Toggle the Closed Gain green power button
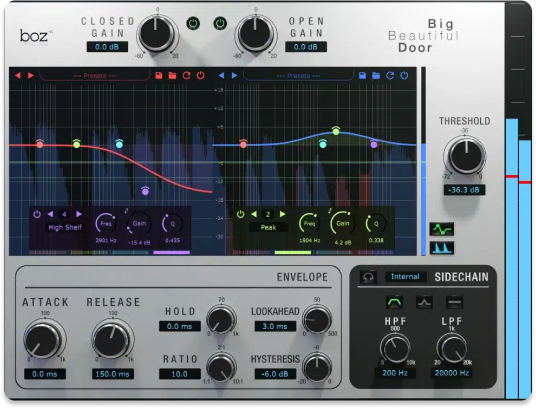This screenshot has height=409, width=536. [x=193, y=24]
